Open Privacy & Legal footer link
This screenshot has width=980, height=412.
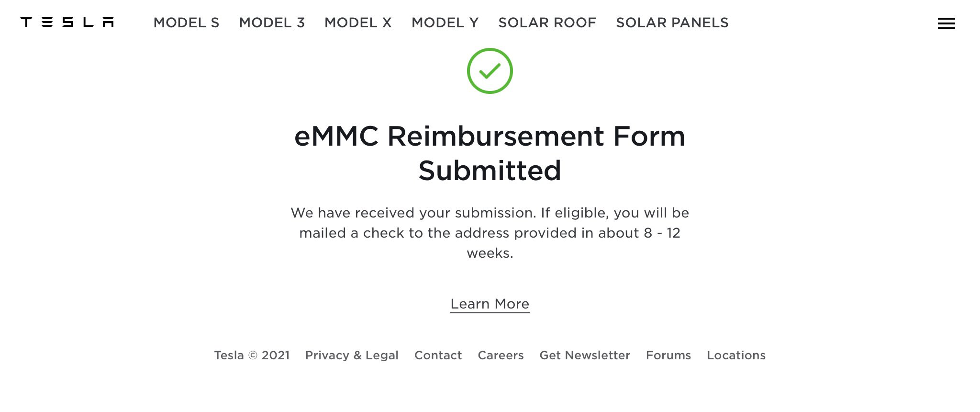[x=352, y=355]
